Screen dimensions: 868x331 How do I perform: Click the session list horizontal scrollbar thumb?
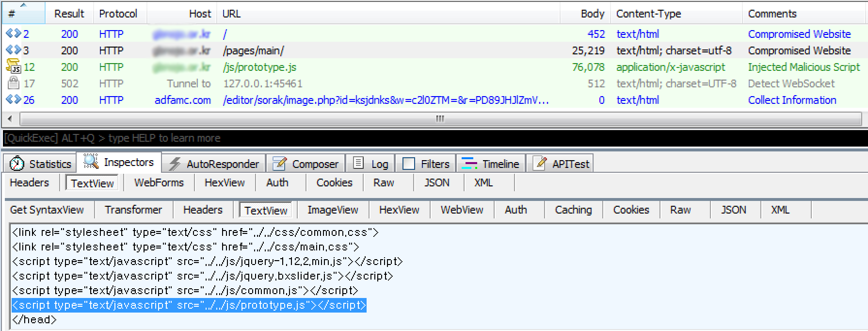pos(440,119)
